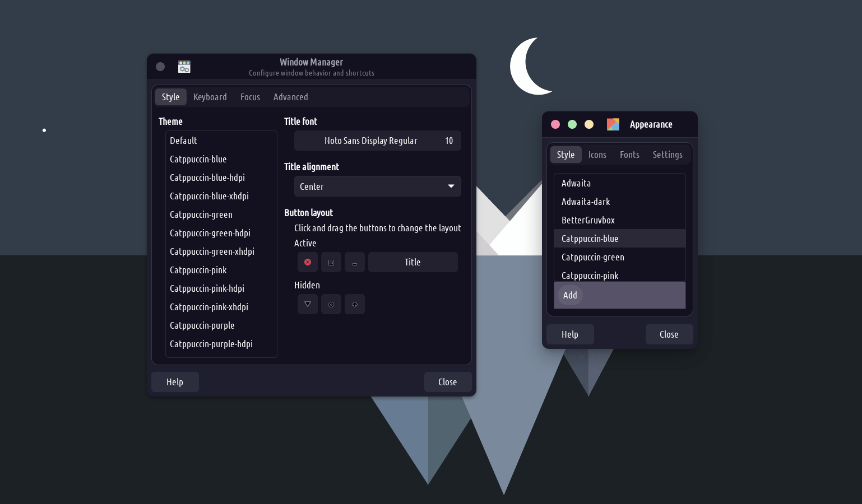Click the colorful Appearance app icon

point(613,124)
